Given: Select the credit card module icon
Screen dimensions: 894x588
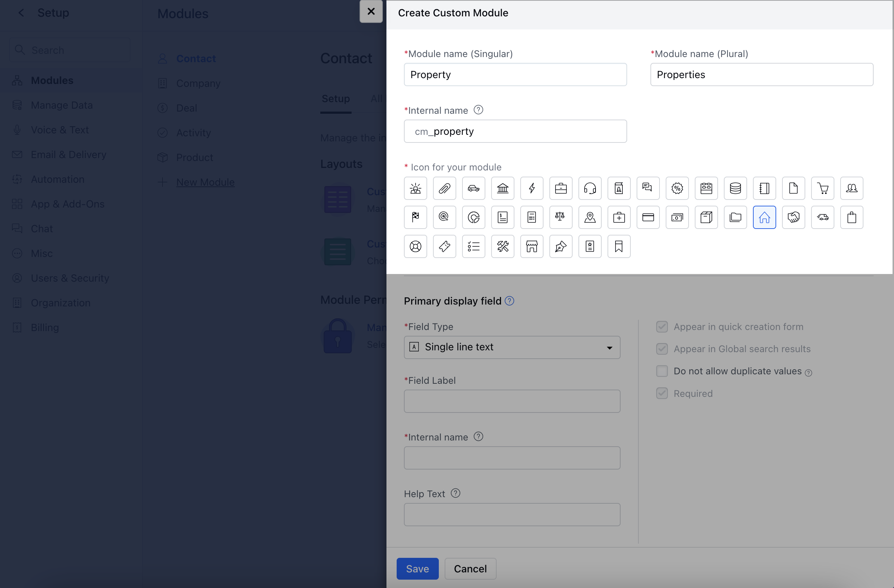Looking at the screenshot, I should coord(648,217).
